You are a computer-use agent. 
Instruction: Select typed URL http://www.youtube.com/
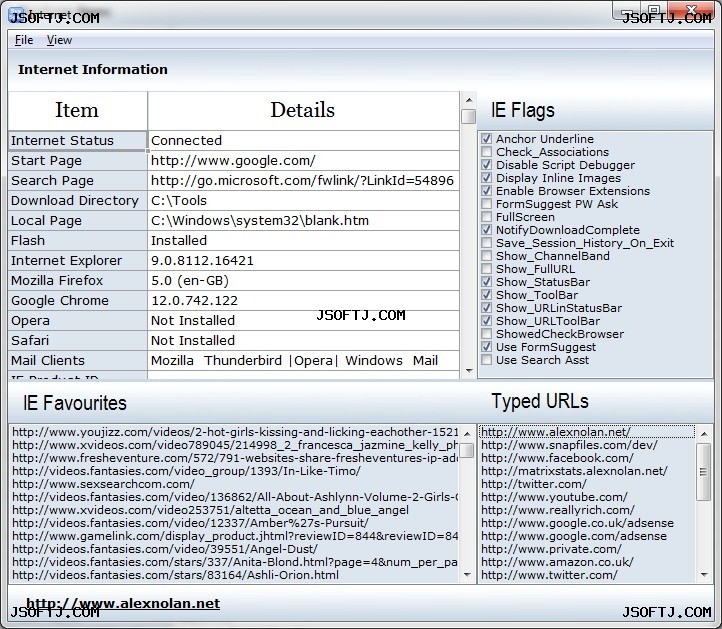pos(587,497)
